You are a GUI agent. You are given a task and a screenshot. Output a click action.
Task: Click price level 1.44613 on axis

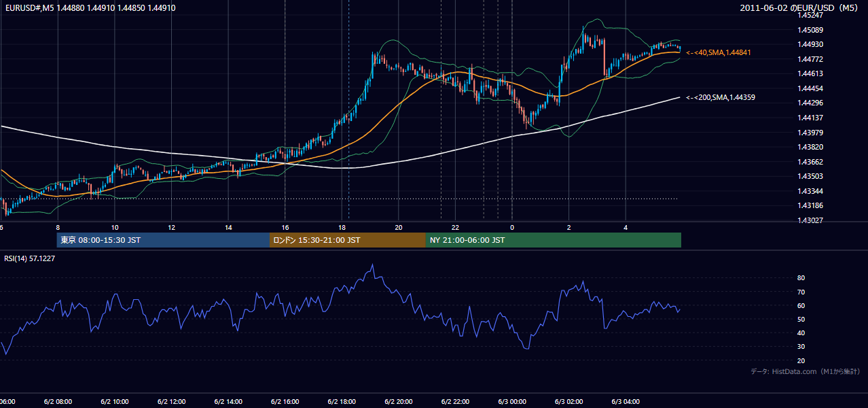tap(810, 73)
